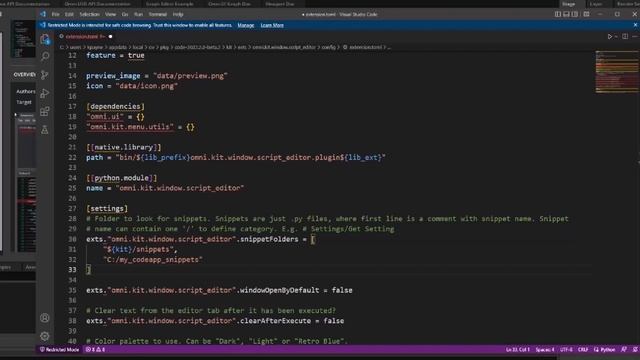
Task: Open the Accounts icon in the activity bar
Action: (45, 318)
